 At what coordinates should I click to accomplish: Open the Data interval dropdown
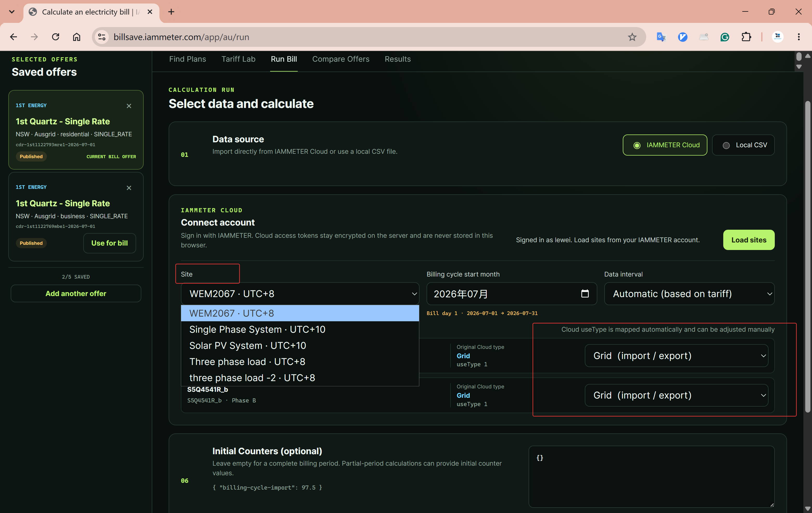click(x=689, y=294)
